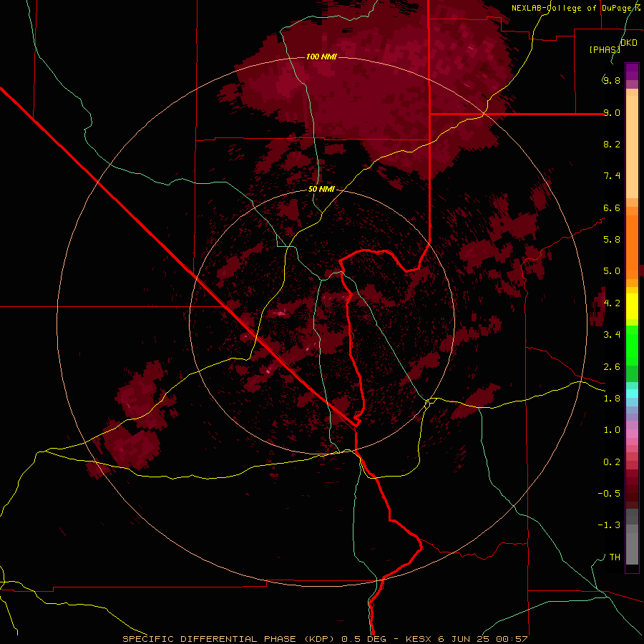Click the 2.6 scale value

(x=612, y=367)
